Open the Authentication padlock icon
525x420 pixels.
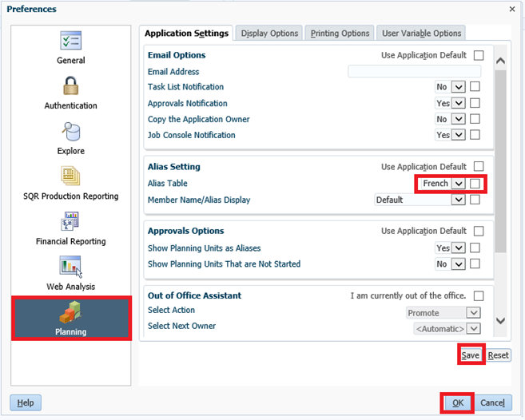point(70,85)
